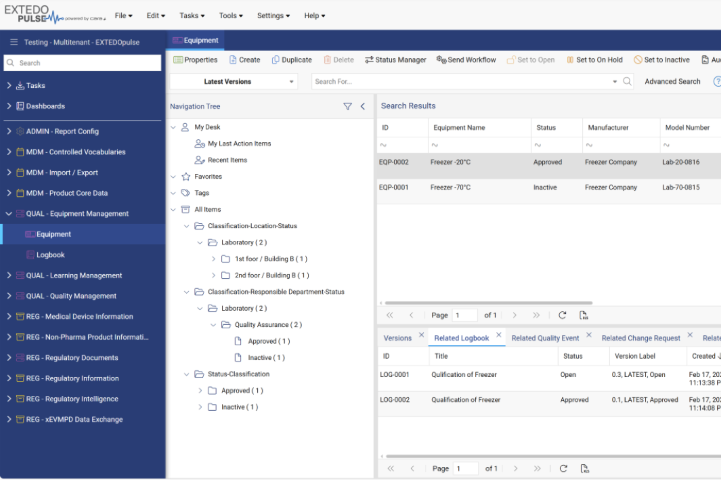Go to first page of Search Results
Screen dimensions: 721x480
[390, 315]
